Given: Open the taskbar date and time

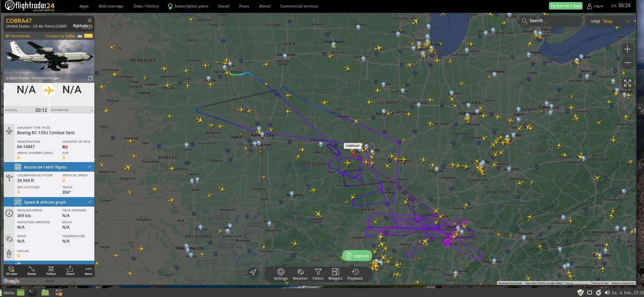Looking at the screenshot, I should point(627,293).
